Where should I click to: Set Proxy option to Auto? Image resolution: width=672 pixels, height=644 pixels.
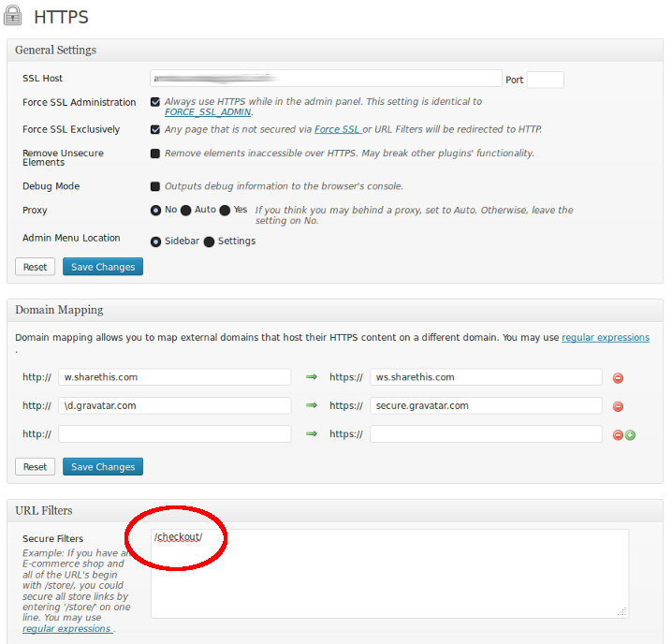click(x=186, y=211)
